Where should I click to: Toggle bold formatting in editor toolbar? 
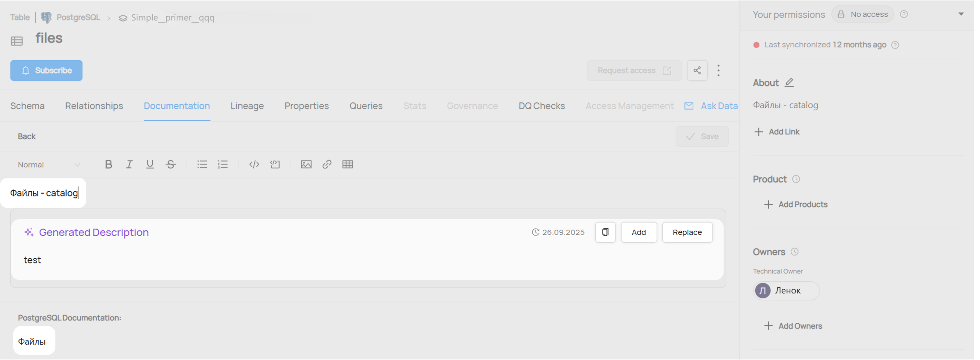click(108, 165)
